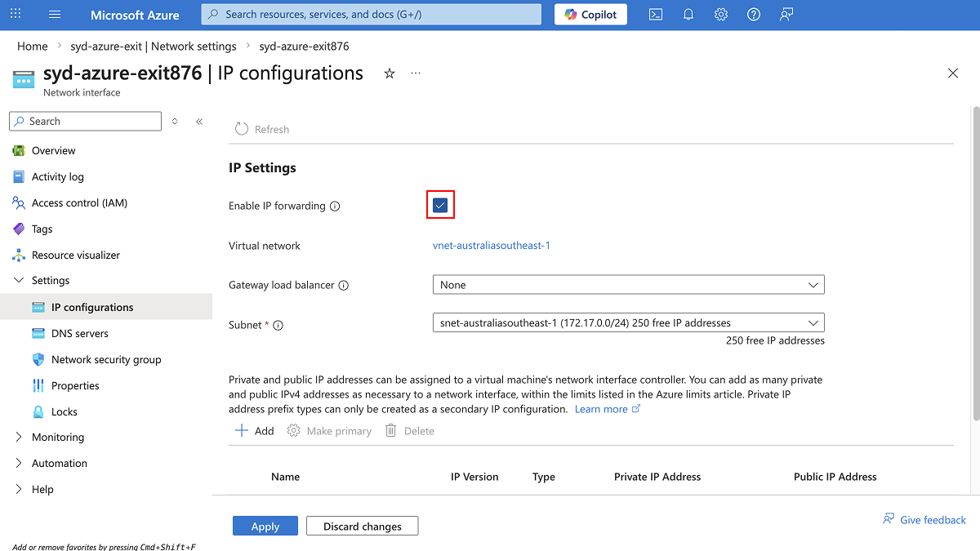Launch Copilot from the top bar

coord(590,14)
